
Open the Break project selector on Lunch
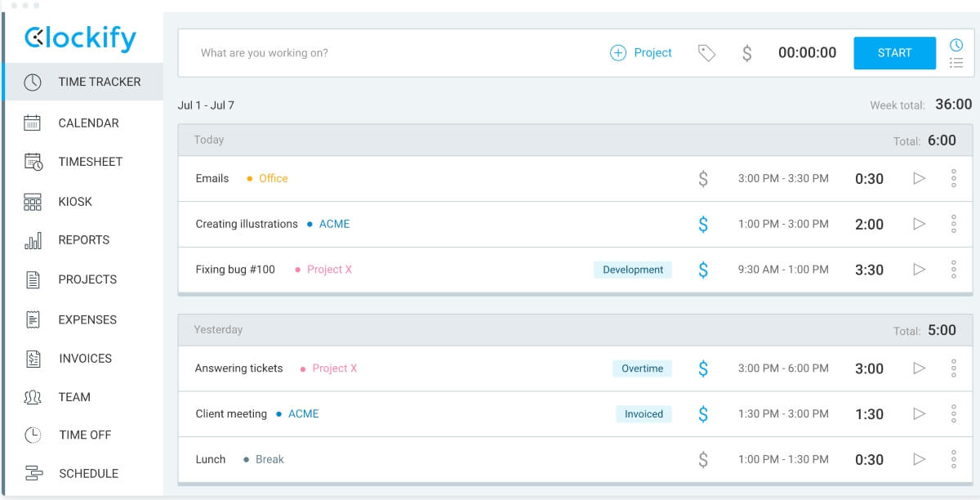click(264, 459)
